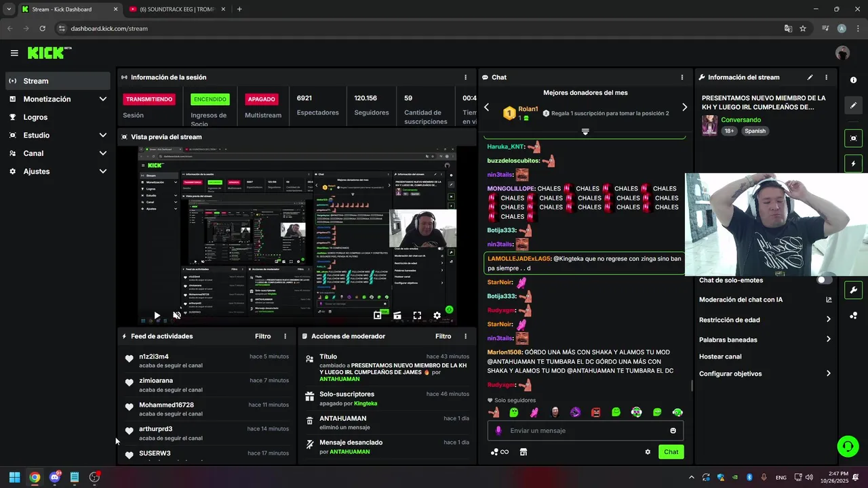Viewport: 868px width, 488px height.
Task: Open Moderación del chat con IA external link
Action: coord(829,300)
